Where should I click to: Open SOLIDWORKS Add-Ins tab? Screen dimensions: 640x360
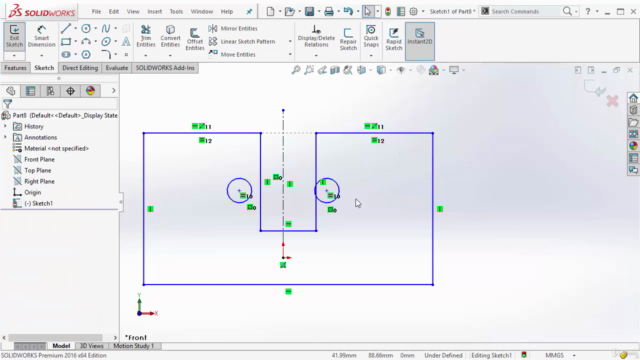click(x=165, y=68)
